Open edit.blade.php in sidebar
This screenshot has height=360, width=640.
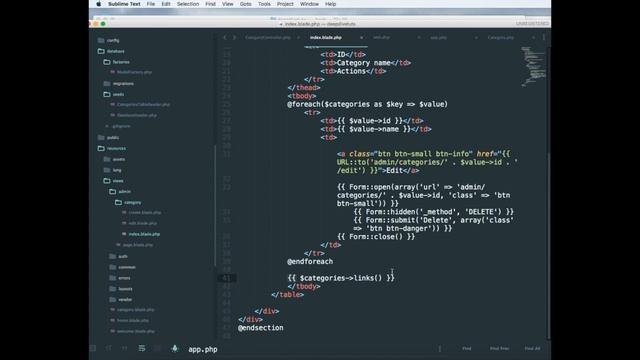tap(142, 224)
